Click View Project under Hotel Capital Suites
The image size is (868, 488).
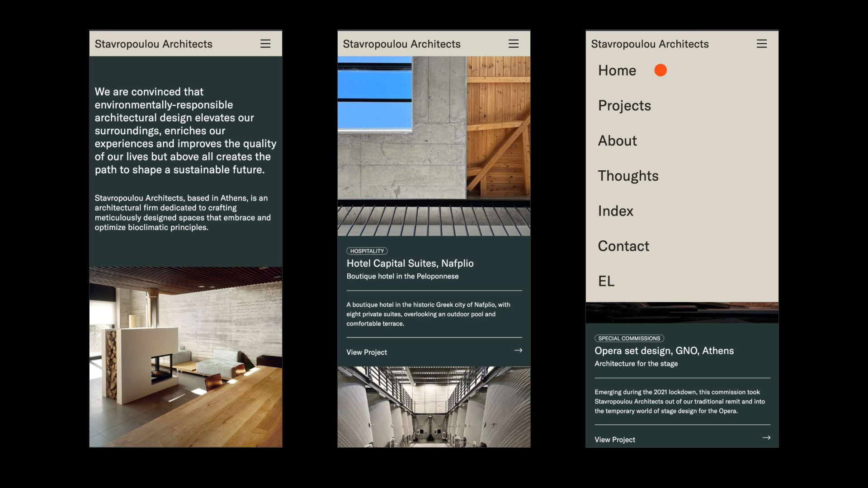[367, 352]
